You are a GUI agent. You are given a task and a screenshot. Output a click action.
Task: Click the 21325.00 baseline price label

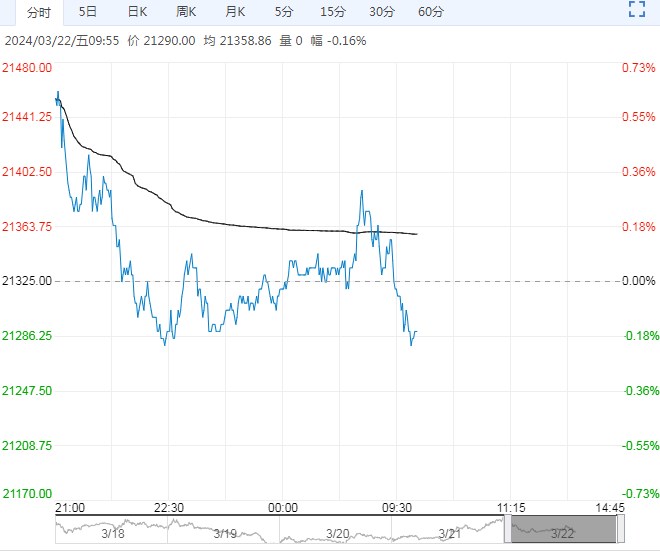tap(27, 281)
